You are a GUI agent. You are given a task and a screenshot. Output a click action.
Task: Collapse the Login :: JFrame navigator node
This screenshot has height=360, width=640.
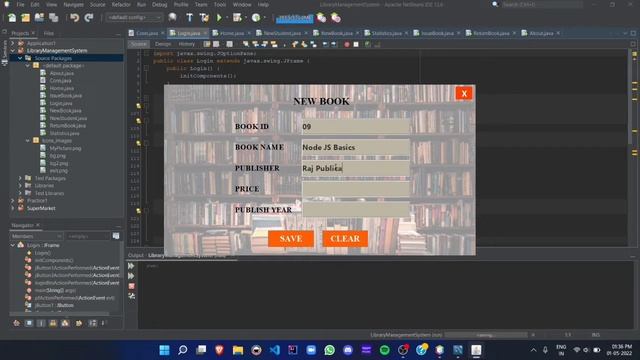point(13,245)
